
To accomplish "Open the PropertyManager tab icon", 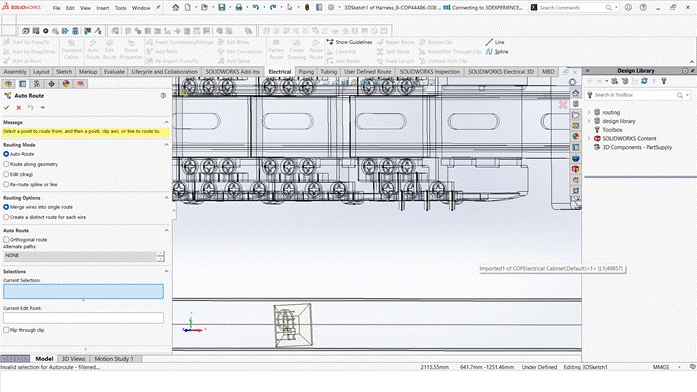I will pyautogui.click(x=23, y=84).
